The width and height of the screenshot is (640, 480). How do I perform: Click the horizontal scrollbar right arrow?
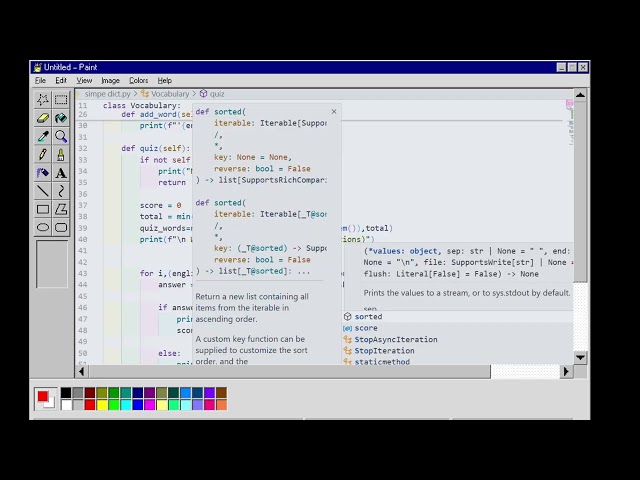click(x=566, y=371)
